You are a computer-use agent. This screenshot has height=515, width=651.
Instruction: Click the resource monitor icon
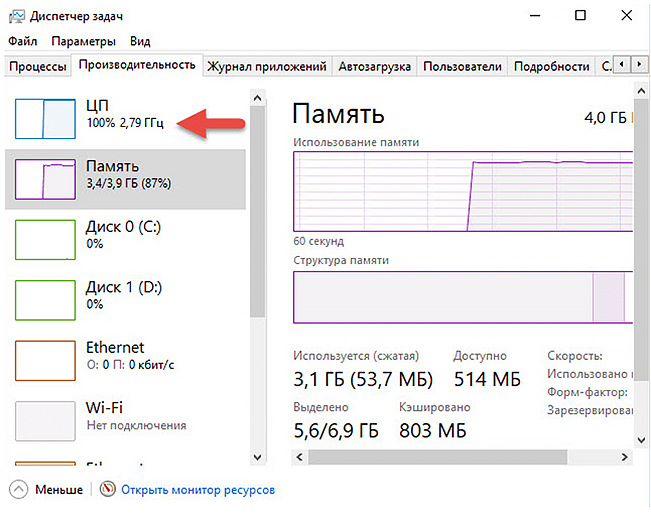pos(109,490)
